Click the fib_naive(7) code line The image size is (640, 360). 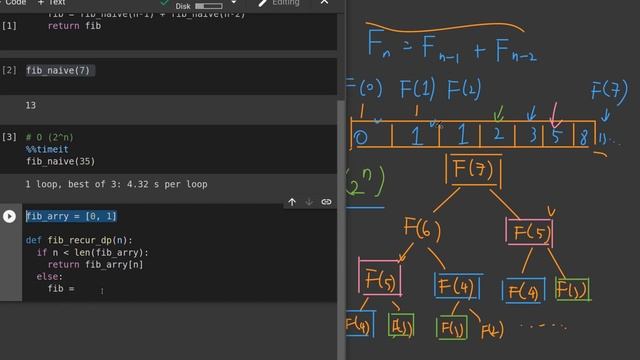pos(58,71)
